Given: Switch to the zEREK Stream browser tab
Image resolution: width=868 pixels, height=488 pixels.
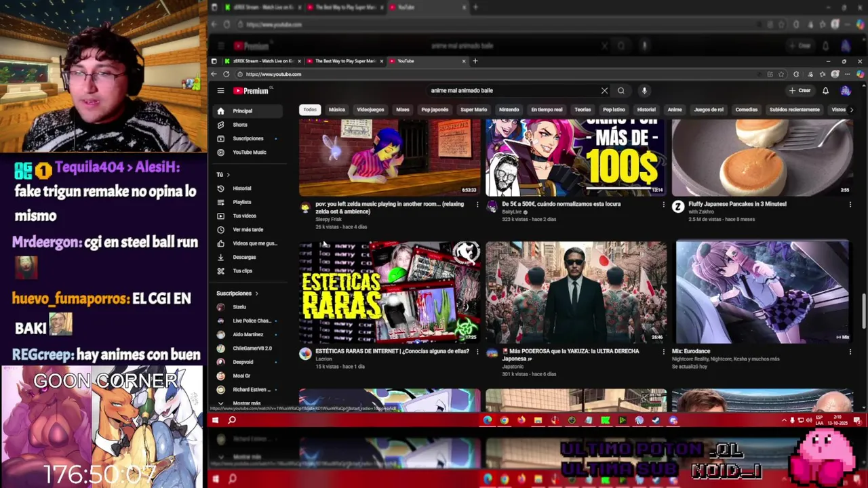Looking at the screenshot, I should click(x=263, y=61).
